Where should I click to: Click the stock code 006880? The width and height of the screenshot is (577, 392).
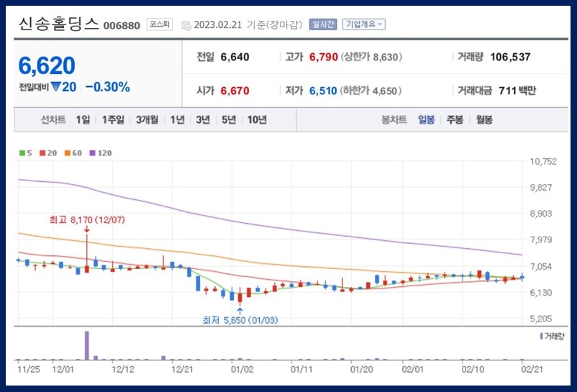coord(122,26)
